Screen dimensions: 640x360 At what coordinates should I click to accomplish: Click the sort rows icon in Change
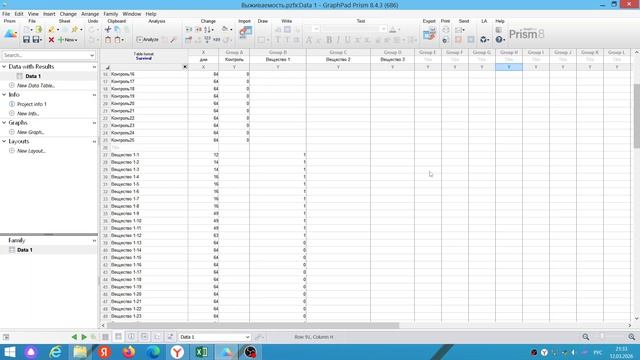[x=208, y=29]
